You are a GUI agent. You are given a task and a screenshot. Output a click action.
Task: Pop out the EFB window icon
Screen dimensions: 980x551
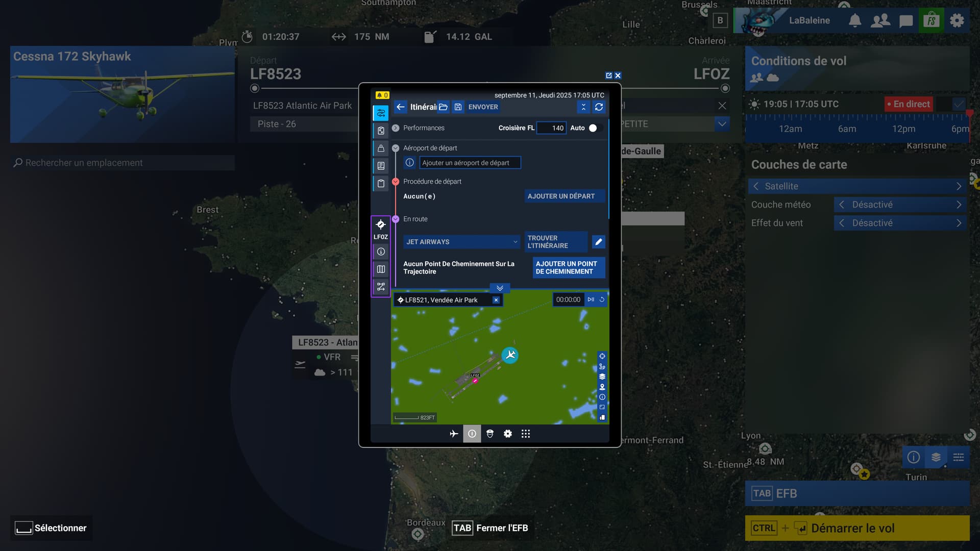tap(608, 76)
